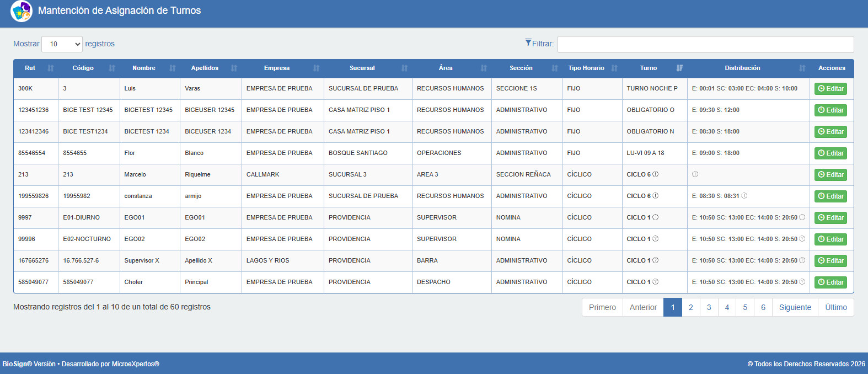The image size is (868, 374).
Task: Click cell text 'DESPACHO'
Action: [x=433, y=282]
